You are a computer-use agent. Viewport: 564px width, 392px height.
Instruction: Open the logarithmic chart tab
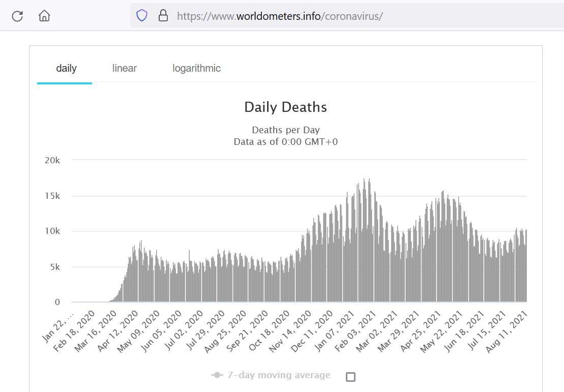point(196,68)
